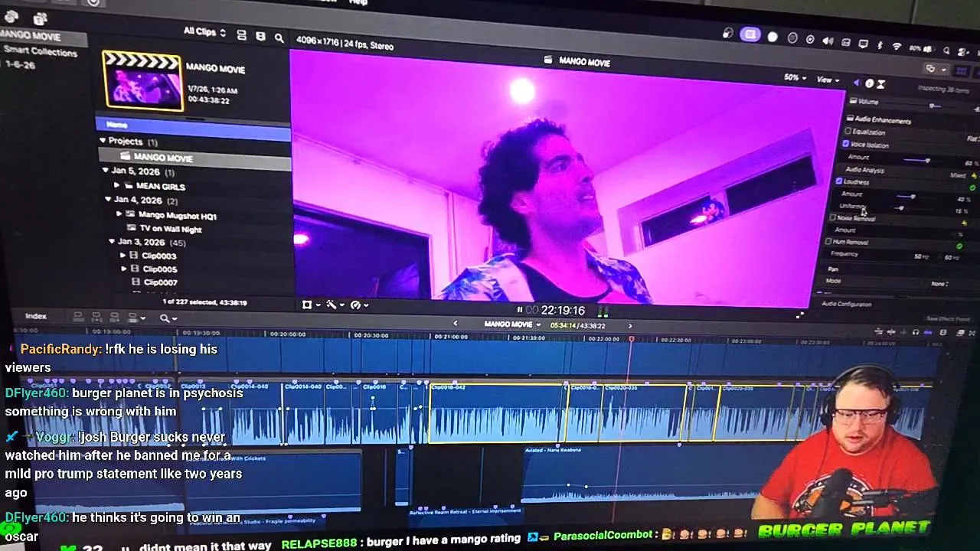The height and width of the screenshot is (551, 980).
Task: Open the browser search magnifier
Action: (279, 37)
